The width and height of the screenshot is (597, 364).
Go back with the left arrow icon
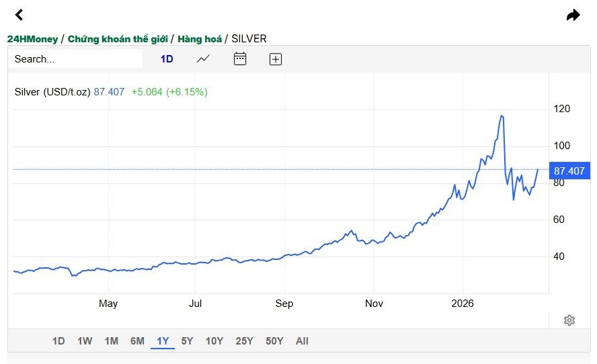[19, 15]
